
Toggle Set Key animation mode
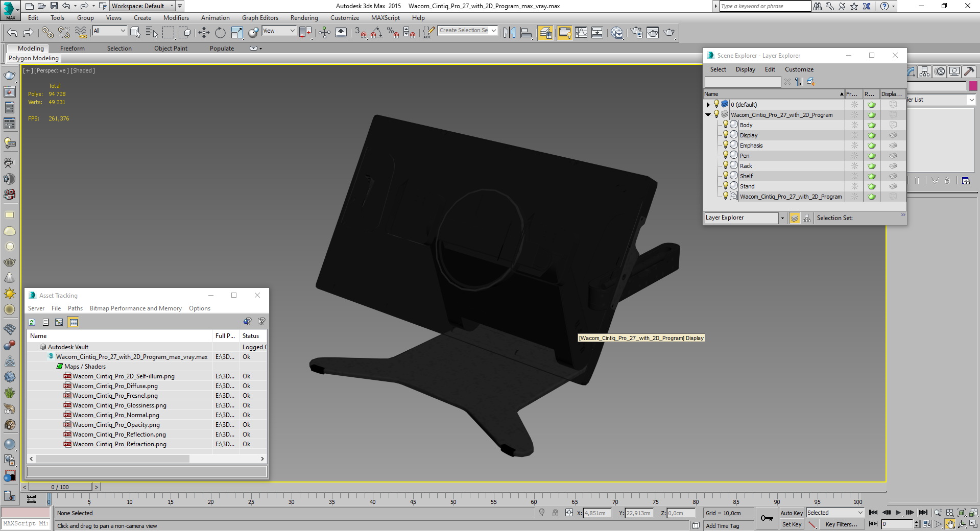[792, 524]
